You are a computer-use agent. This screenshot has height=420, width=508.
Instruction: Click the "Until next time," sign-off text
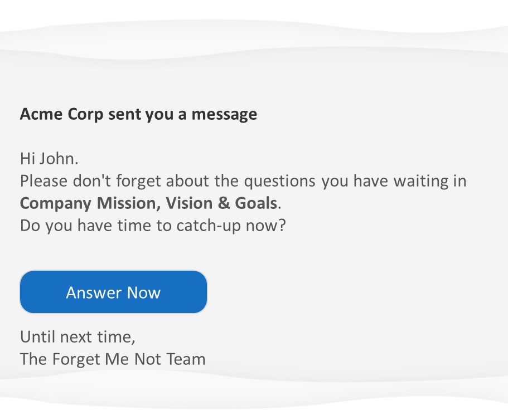pos(78,337)
